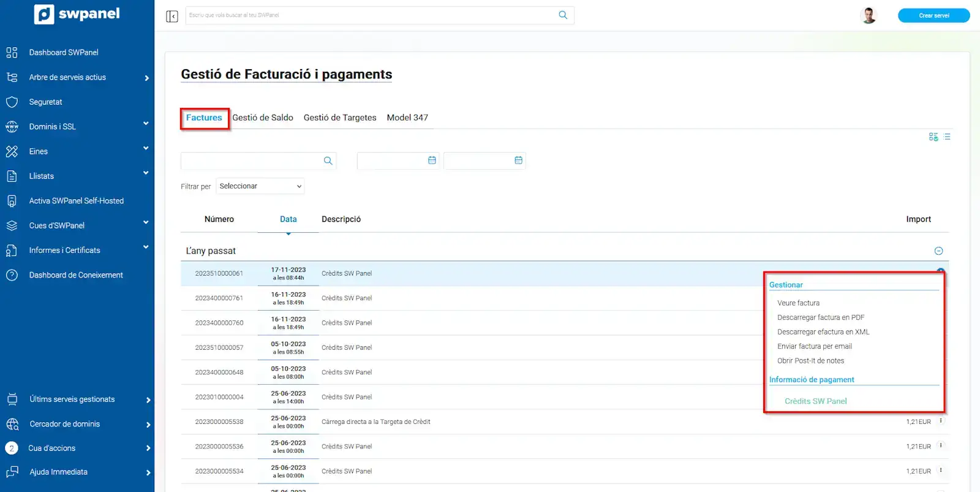980x492 pixels.
Task: Select the Factures tab
Action: (x=204, y=118)
